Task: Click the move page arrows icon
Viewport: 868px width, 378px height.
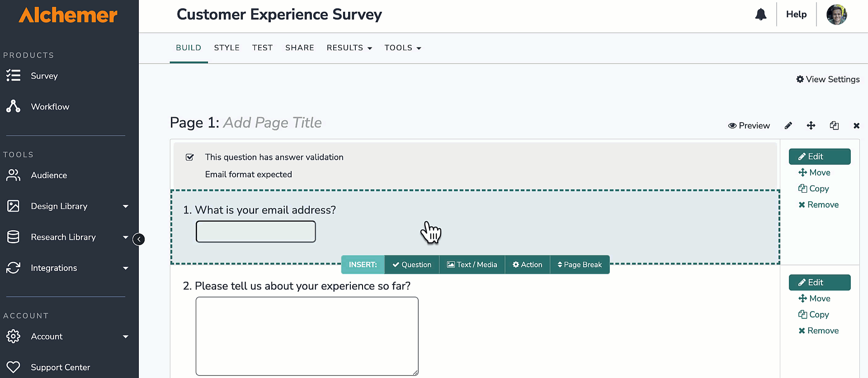Action: tap(811, 126)
